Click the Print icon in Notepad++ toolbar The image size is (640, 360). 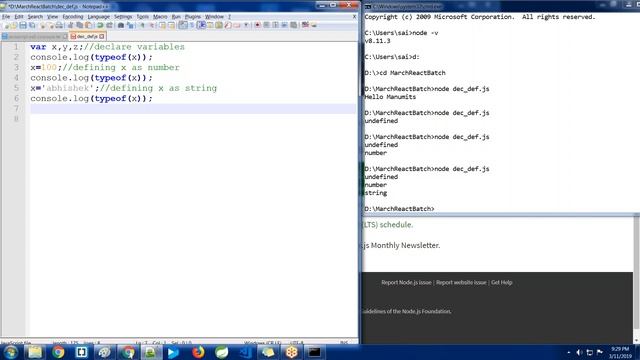[60, 25]
